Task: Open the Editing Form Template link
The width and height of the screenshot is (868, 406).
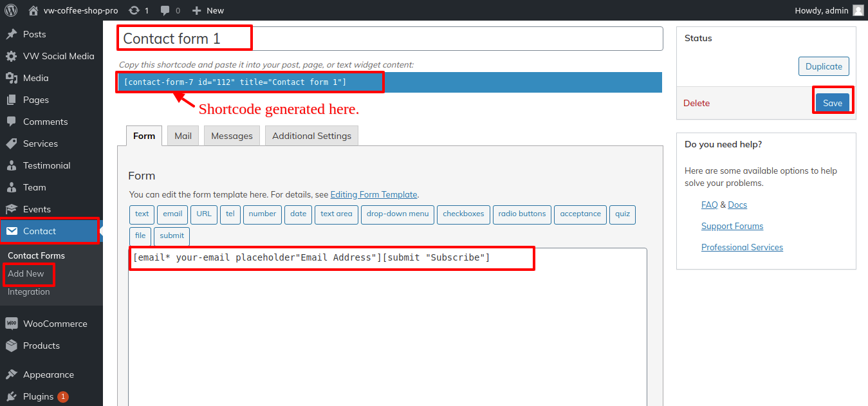Action: click(374, 194)
